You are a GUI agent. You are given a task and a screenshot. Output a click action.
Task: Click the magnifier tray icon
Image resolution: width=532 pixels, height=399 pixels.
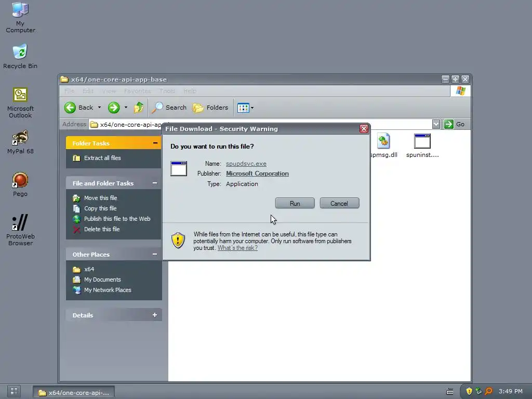[488, 391]
